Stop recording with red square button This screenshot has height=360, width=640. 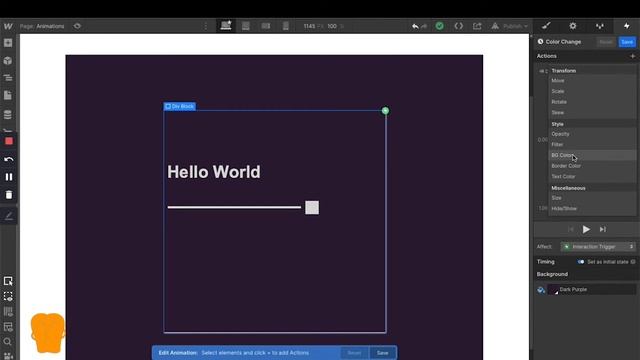pyautogui.click(x=9, y=141)
